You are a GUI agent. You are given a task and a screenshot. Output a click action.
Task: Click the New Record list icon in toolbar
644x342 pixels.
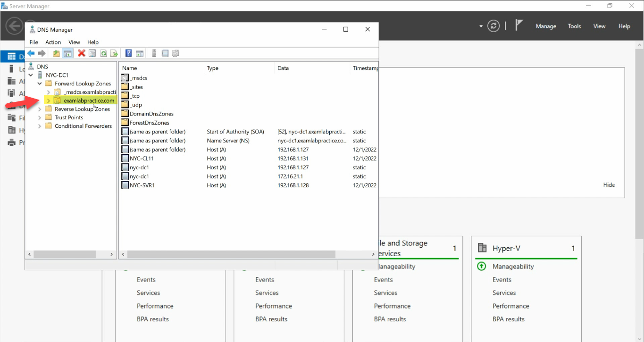pyautogui.click(x=165, y=53)
